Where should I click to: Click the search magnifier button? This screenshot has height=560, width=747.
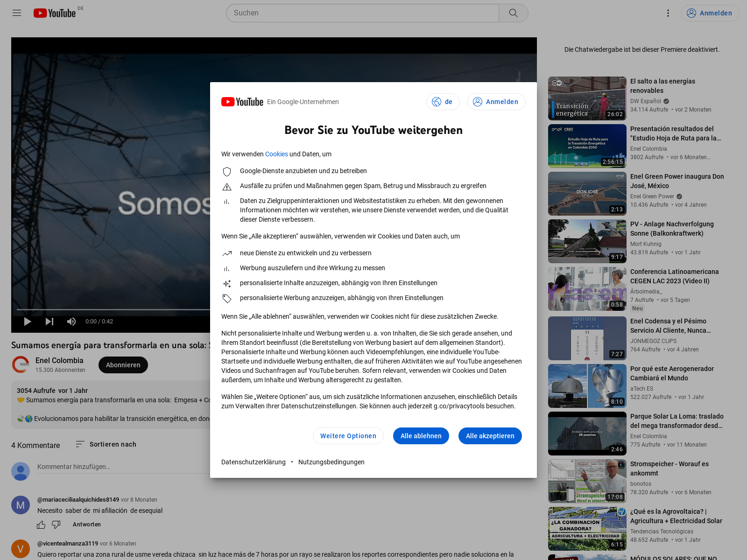[x=513, y=13]
